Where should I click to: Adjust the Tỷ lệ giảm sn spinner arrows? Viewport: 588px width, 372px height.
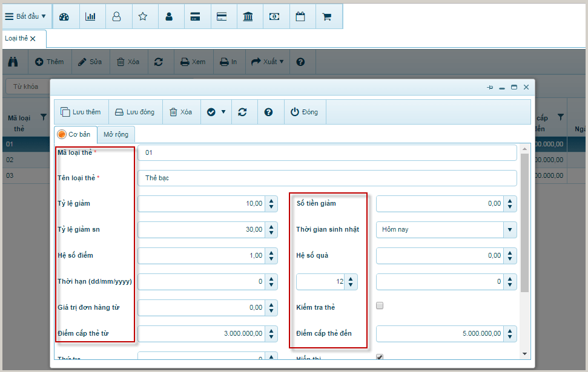[x=271, y=230]
